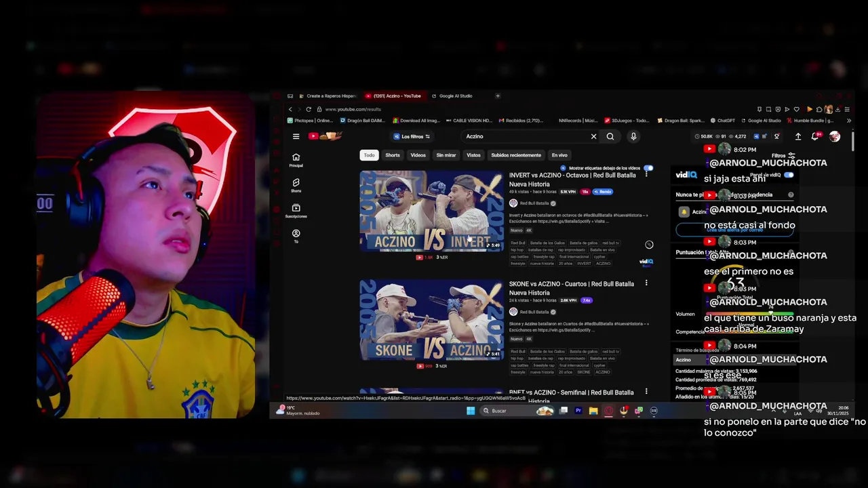The width and height of the screenshot is (868, 488).
Task: Click the browser heart bookmark icon
Action: [797, 109]
